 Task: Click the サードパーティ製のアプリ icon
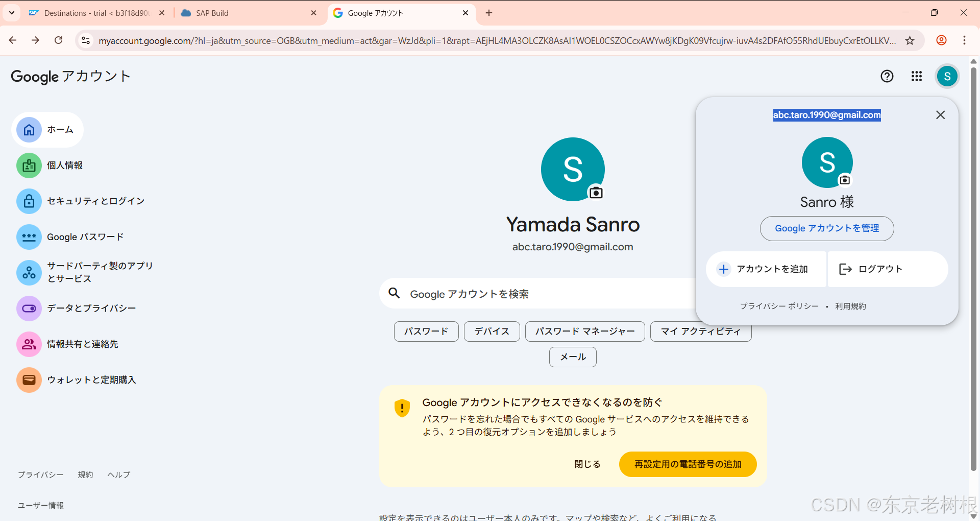coord(29,272)
